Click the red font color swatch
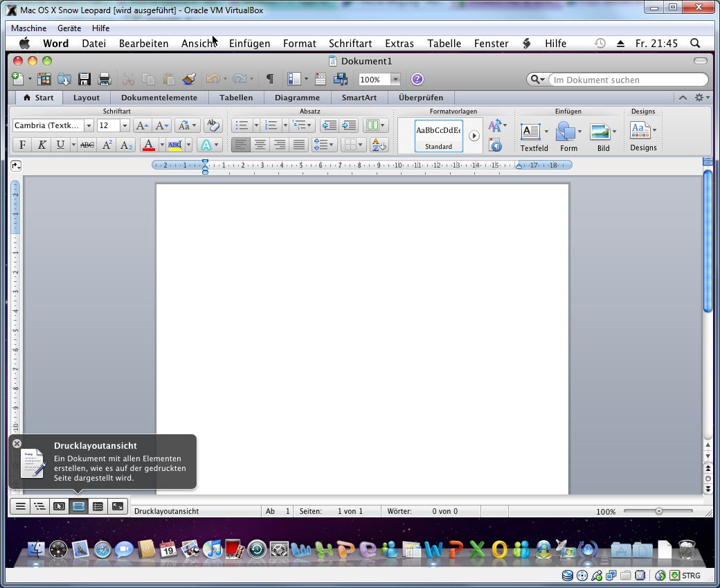This screenshot has height=588, width=720. click(x=148, y=145)
